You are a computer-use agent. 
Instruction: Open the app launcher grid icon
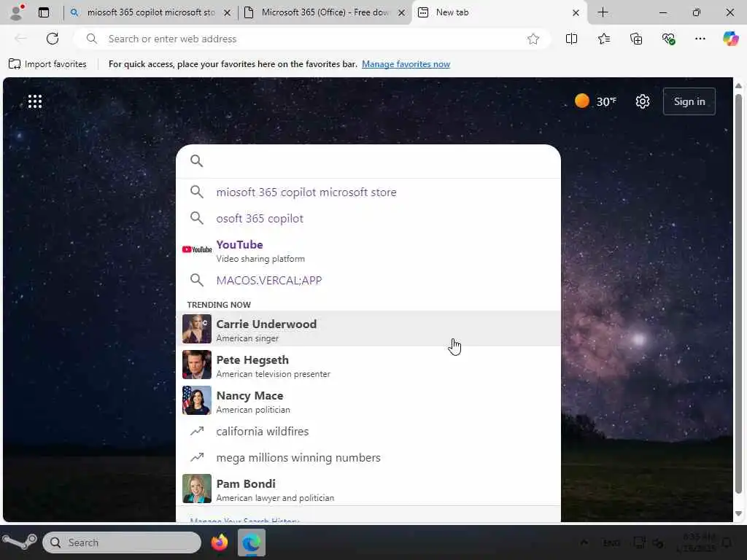(x=35, y=101)
